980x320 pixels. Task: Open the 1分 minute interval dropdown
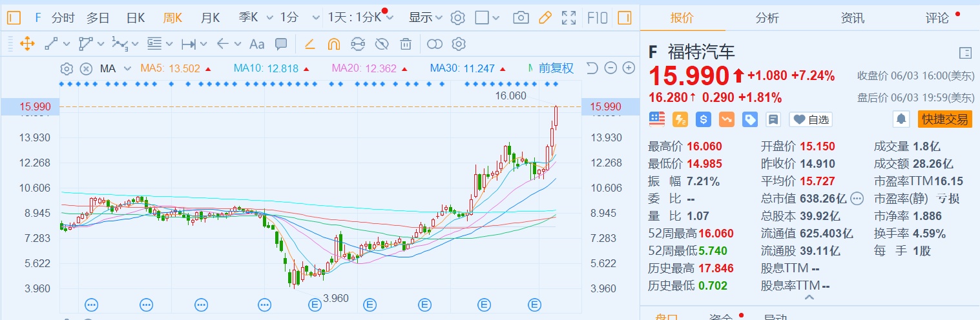coord(300,17)
